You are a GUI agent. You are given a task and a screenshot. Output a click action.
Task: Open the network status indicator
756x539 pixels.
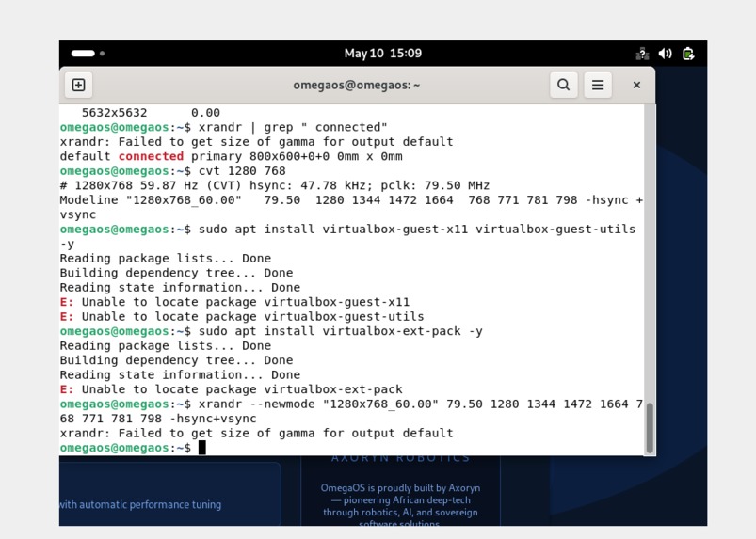point(642,54)
